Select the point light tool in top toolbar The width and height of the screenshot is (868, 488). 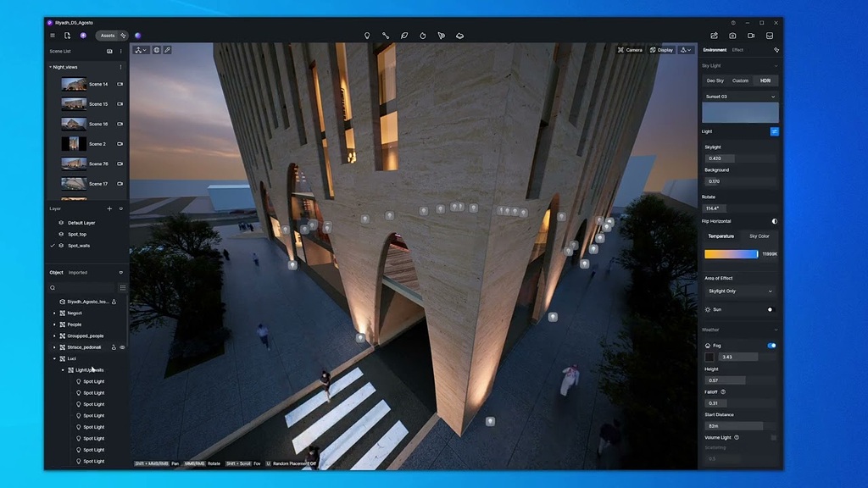tap(367, 36)
